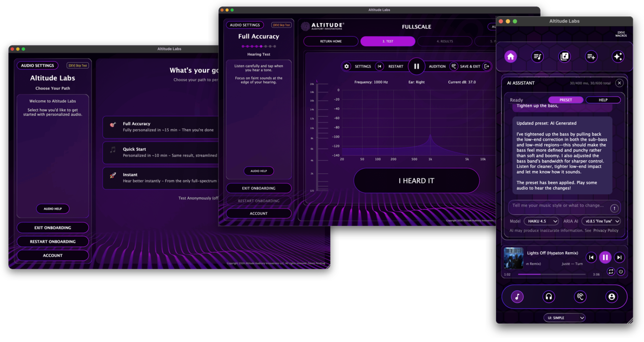
Task: Switch to the HELP mode in AI Assistant
Action: coord(603,100)
